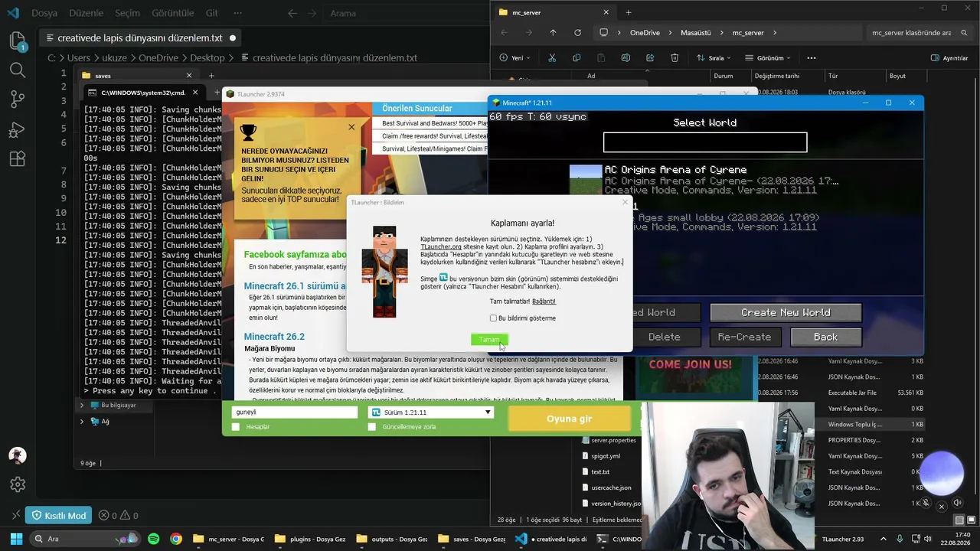Image resolution: width=980 pixels, height=551 pixels.
Task: Click VS Code errors and warnings status indicator
Action: tap(118, 516)
